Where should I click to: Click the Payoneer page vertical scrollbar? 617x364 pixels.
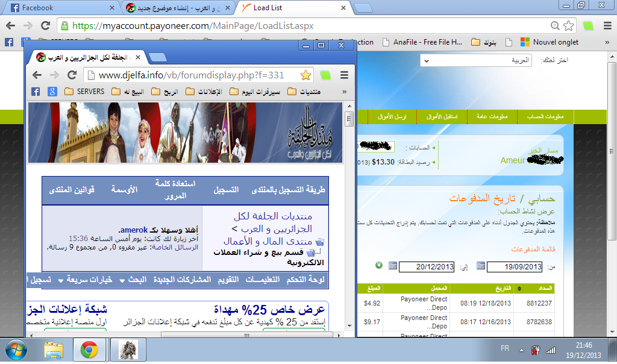pos(612,151)
